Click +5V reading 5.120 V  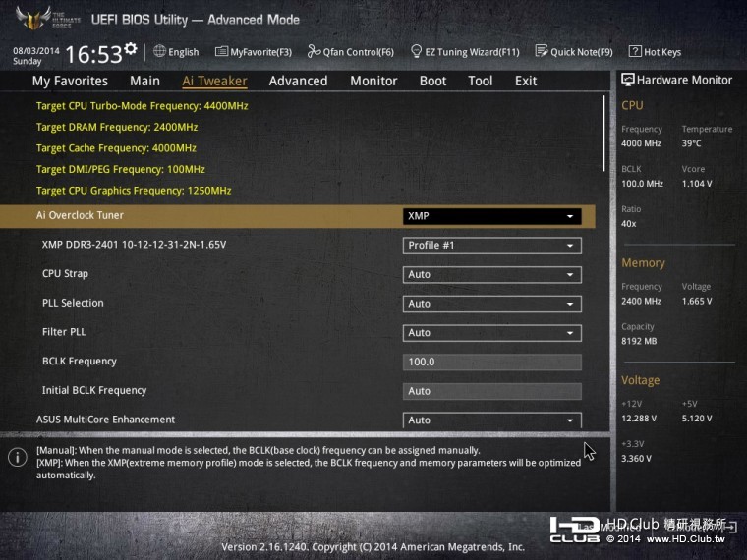pos(697,419)
